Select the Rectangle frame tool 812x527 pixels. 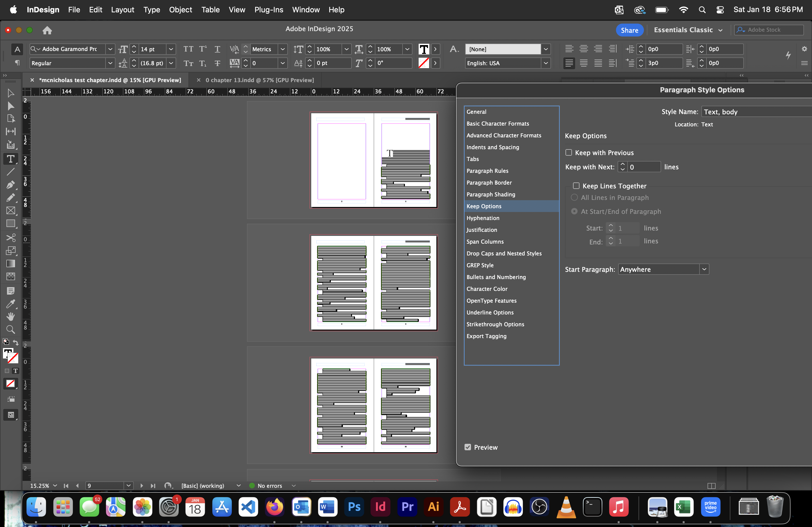10,211
